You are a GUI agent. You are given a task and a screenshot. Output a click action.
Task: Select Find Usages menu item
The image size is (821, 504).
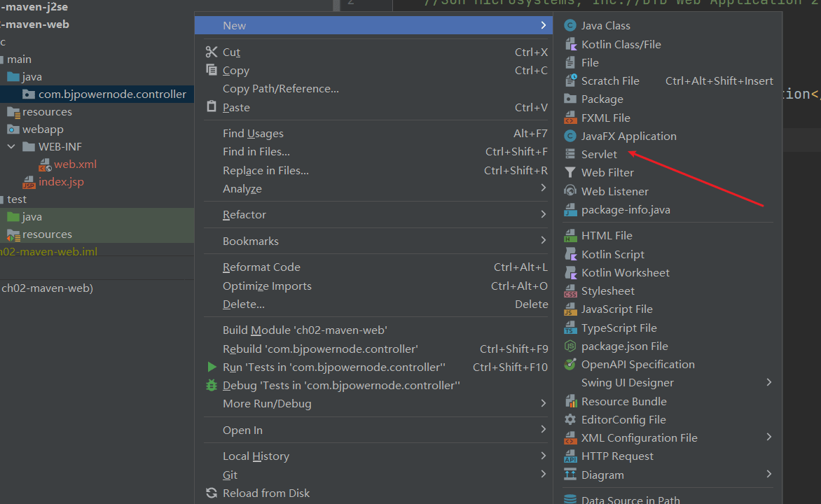(x=374, y=134)
